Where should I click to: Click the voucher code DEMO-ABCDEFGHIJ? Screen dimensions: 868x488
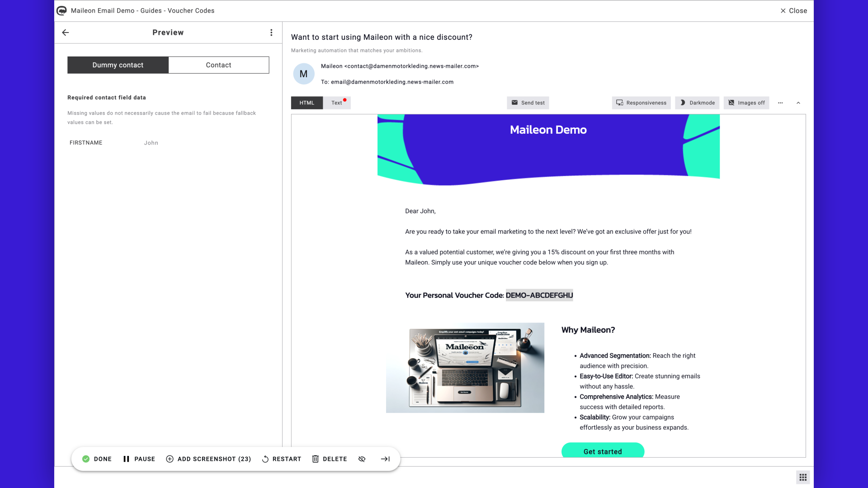(x=539, y=296)
